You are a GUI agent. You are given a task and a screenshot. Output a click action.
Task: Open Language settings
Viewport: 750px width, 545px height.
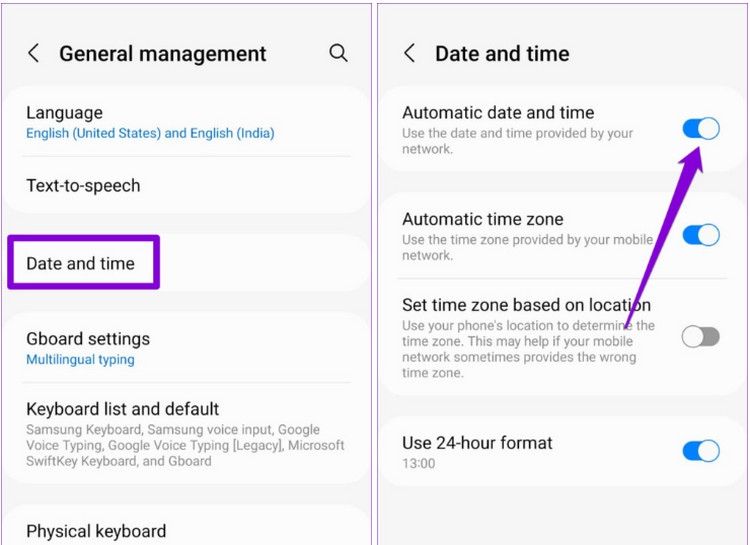187,122
